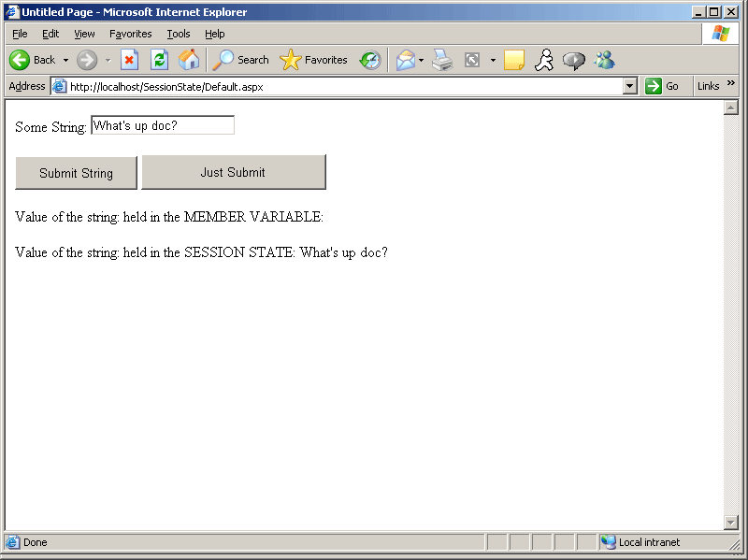
Task: Click the Links toolbar label
Action: tap(708, 86)
